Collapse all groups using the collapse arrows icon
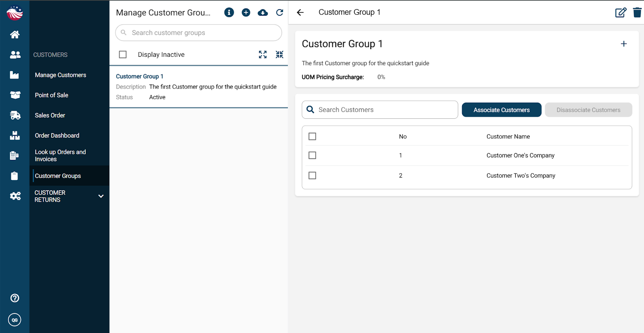Viewport: 644px width, 333px height. point(279,54)
